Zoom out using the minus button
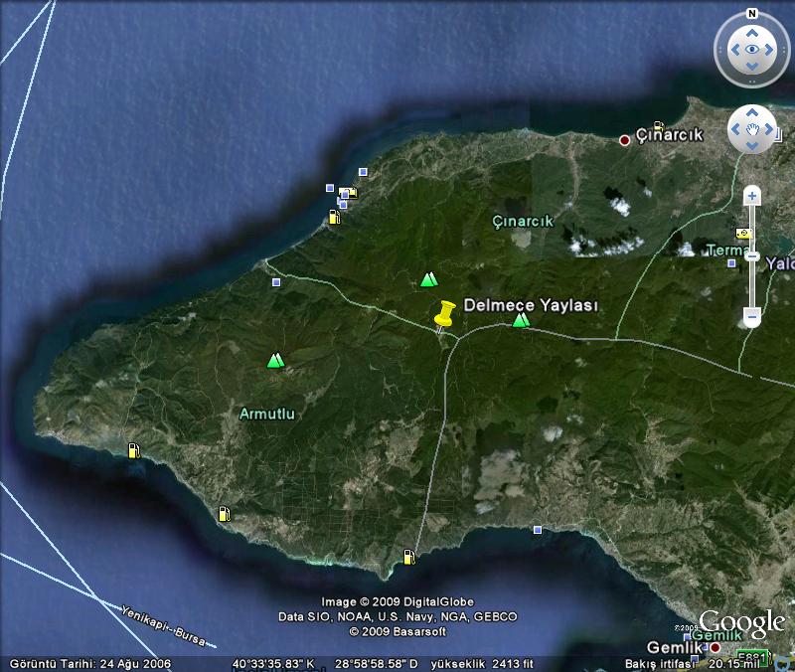 (x=752, y=317)
